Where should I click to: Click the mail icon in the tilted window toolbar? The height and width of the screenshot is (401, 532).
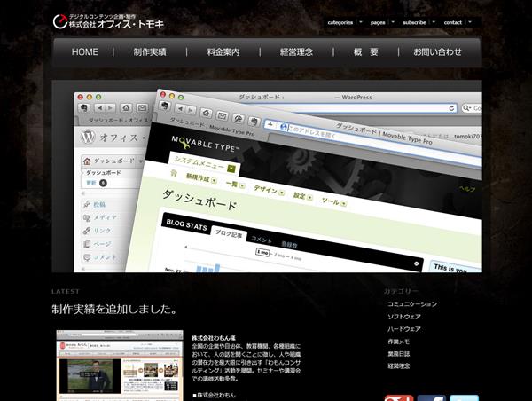222,116
